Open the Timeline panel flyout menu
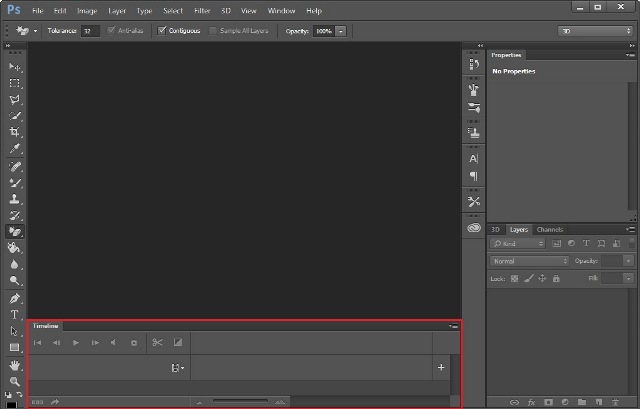The width and height of the screenshot is (640, 409). (453, 326)
